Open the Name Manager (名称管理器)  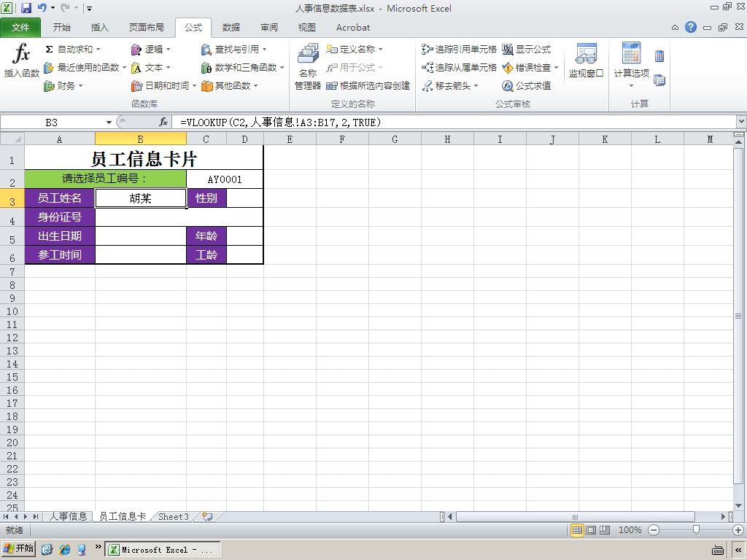coord(308,66)
